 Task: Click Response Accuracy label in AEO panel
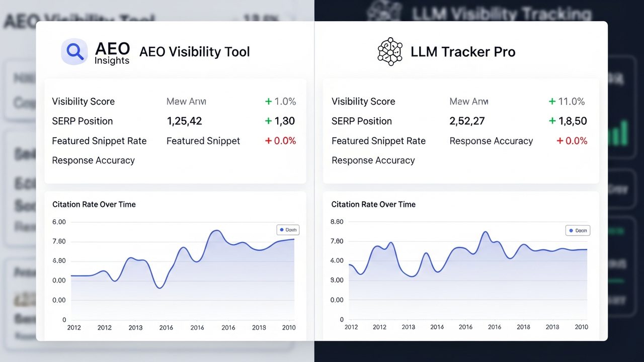(94, 160)
